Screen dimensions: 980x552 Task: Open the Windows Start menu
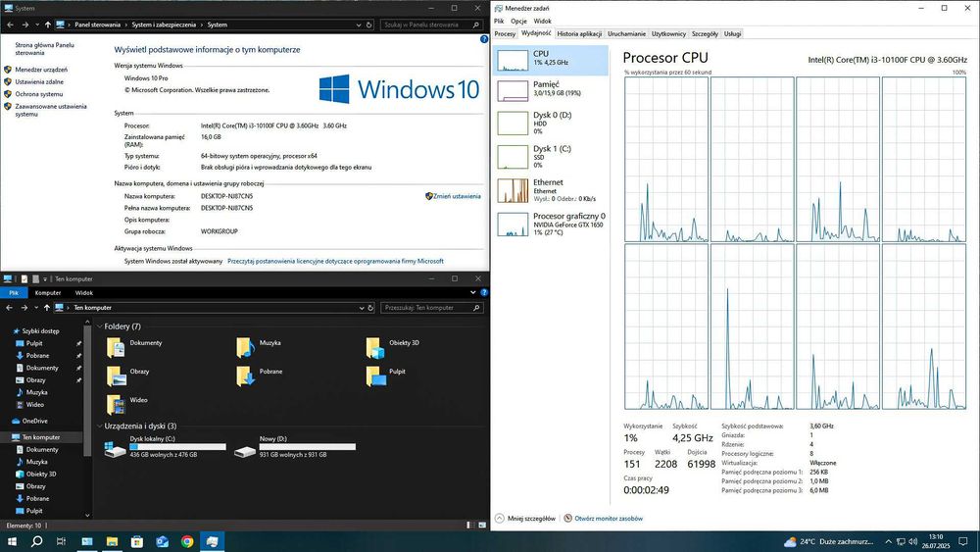[12, 541]
